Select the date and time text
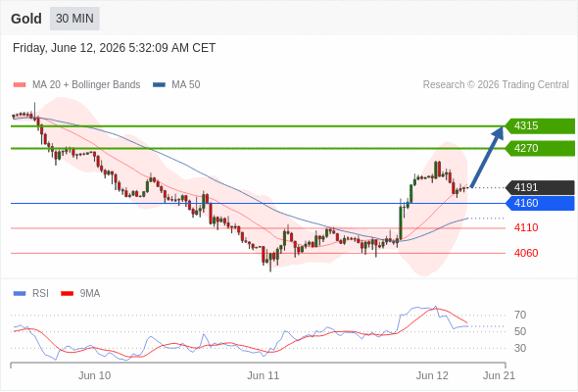 coord(114,48)
